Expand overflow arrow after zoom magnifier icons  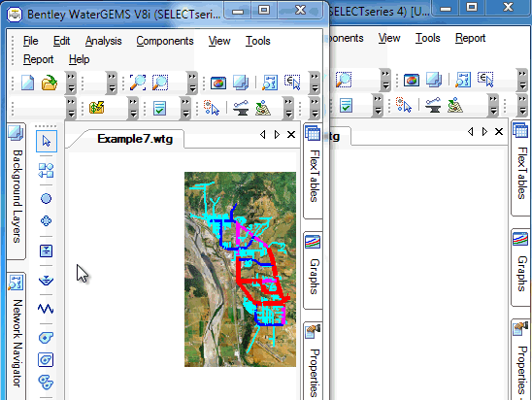click(192, 83)
